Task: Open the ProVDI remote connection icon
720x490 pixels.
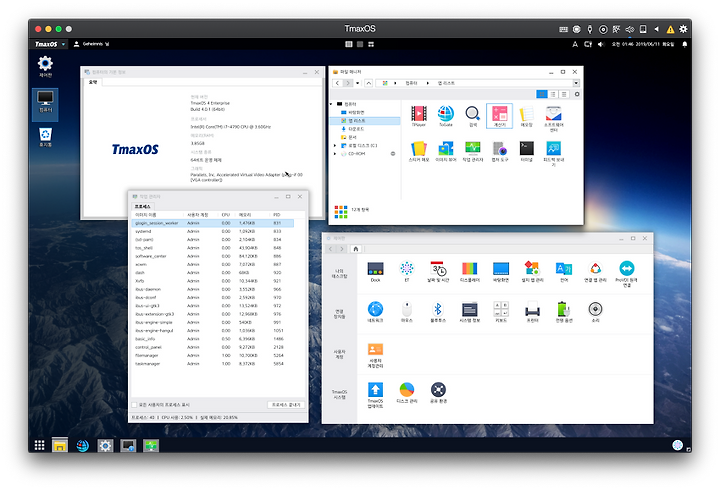Action: pos(626,269)
